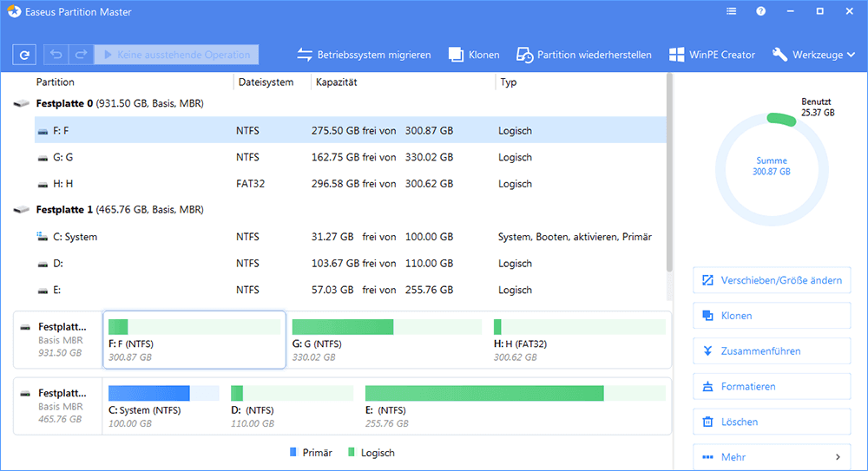Click the Festplatte 1 disk icon in list
The height and width of the screenshot is (471, 868).
pos(21,210)
